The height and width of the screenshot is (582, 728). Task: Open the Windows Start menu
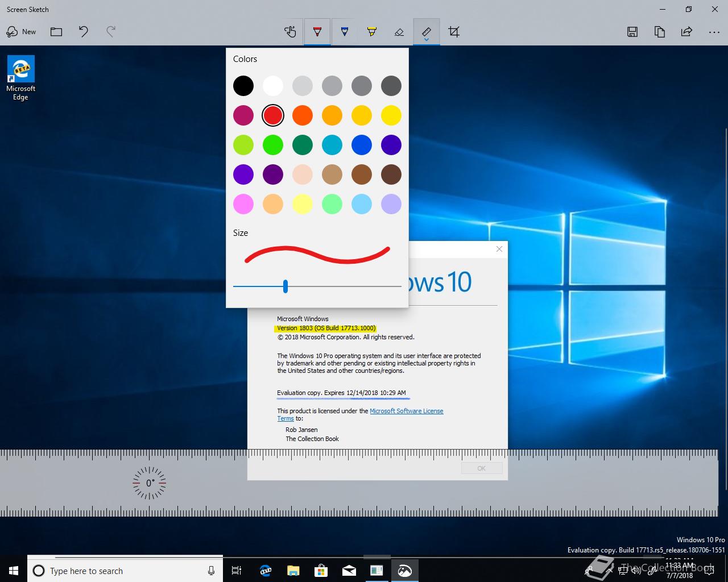[x=14, y=571]
